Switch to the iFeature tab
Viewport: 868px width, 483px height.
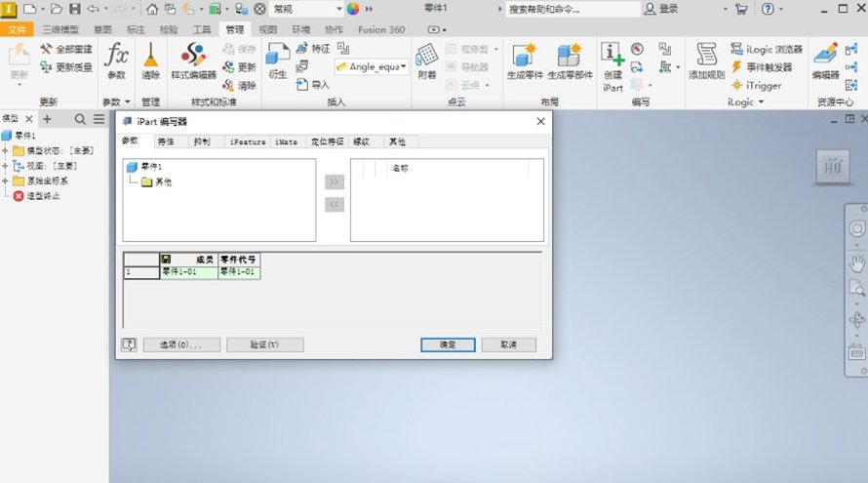248,141
